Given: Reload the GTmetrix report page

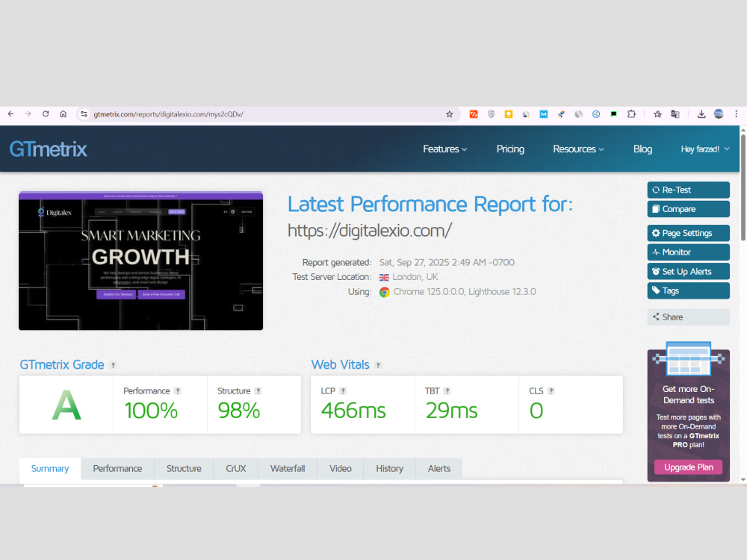Looking at the screenshot, I should pyautogui.click(x=46, y=114).
